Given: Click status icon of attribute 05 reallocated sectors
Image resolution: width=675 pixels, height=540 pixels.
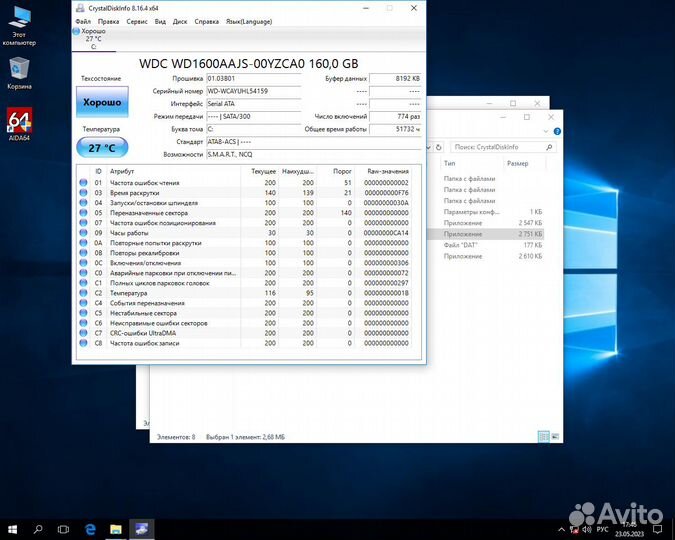Looking at the screenshot, I should 84,213.
